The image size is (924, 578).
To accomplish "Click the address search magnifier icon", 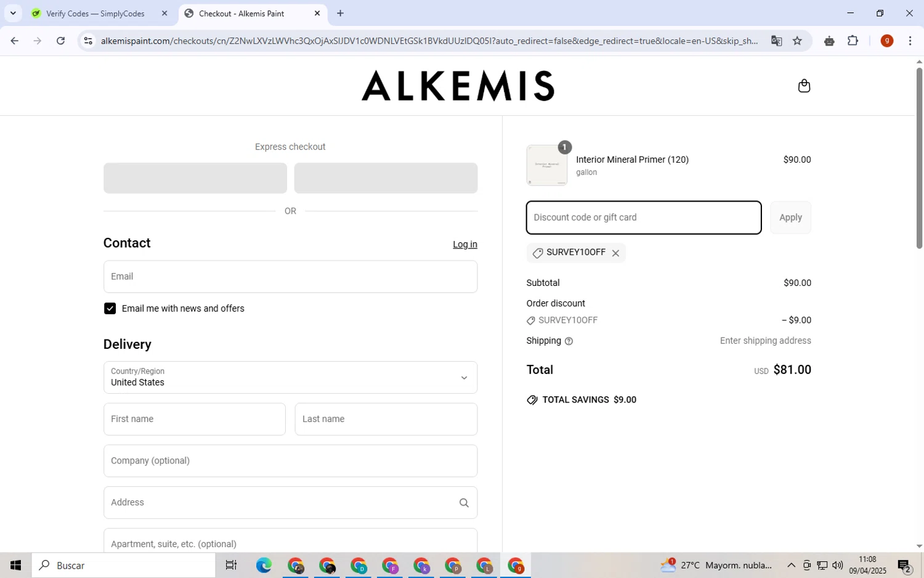I will click(464, 503).
